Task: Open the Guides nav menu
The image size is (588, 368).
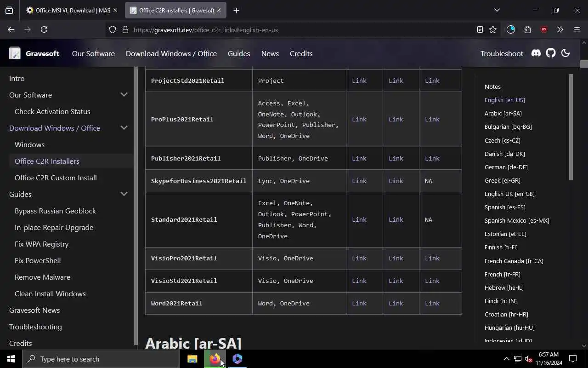Action: (x=239, y=53)
